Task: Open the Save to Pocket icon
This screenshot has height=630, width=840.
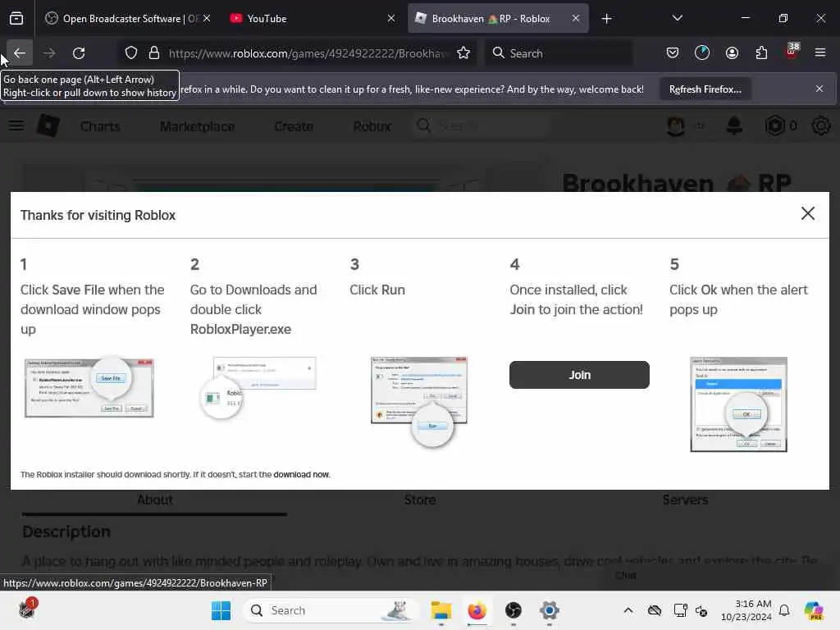Action: (x=673, y=52)
